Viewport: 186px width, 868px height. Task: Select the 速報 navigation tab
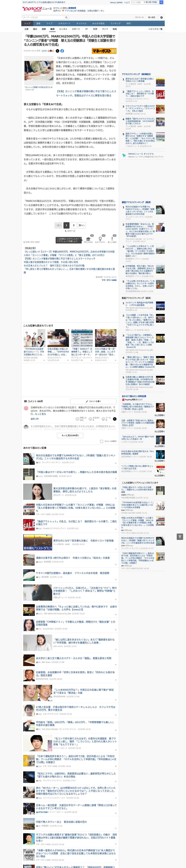38,23
